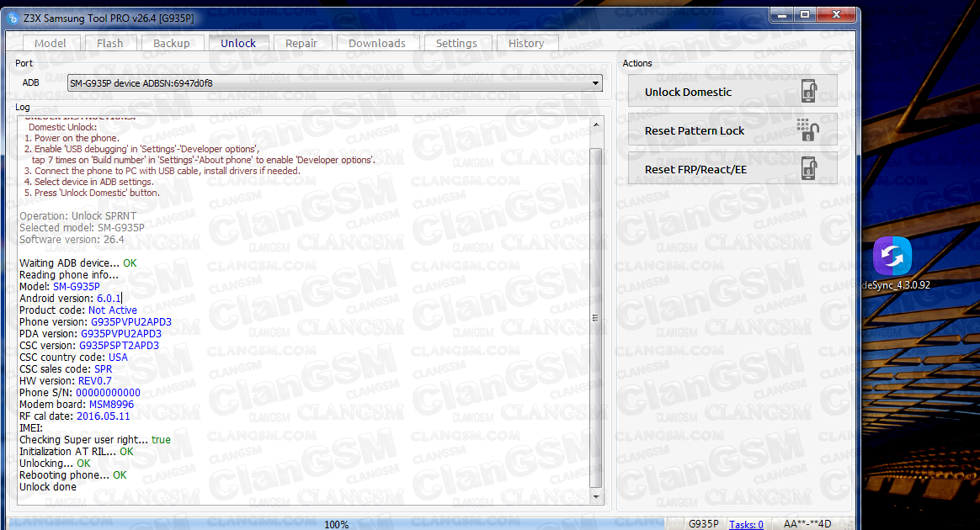Click the G935P status bar entry
The height and width of the screenshot is (530, 980).
tap(703, 524)
